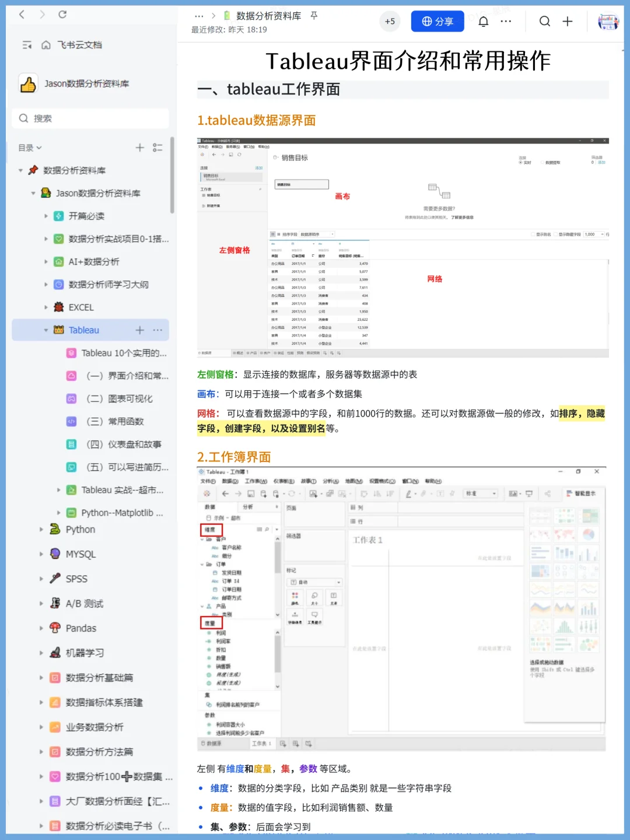The height and width of the screenshot is (840, 630).
Task: Expand the Python--Matplotlib node
Action: (x=59, y=513)
